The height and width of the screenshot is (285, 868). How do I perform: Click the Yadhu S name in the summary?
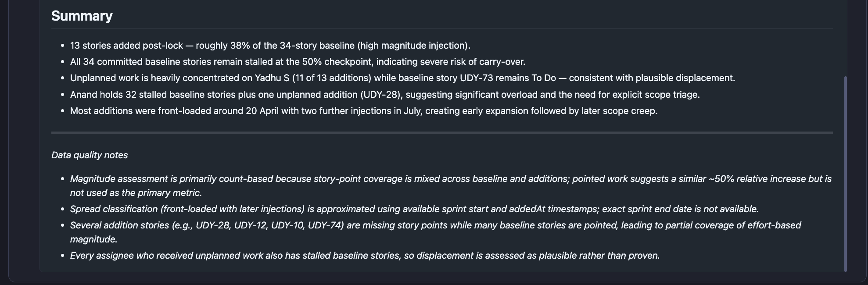point(272,78)
